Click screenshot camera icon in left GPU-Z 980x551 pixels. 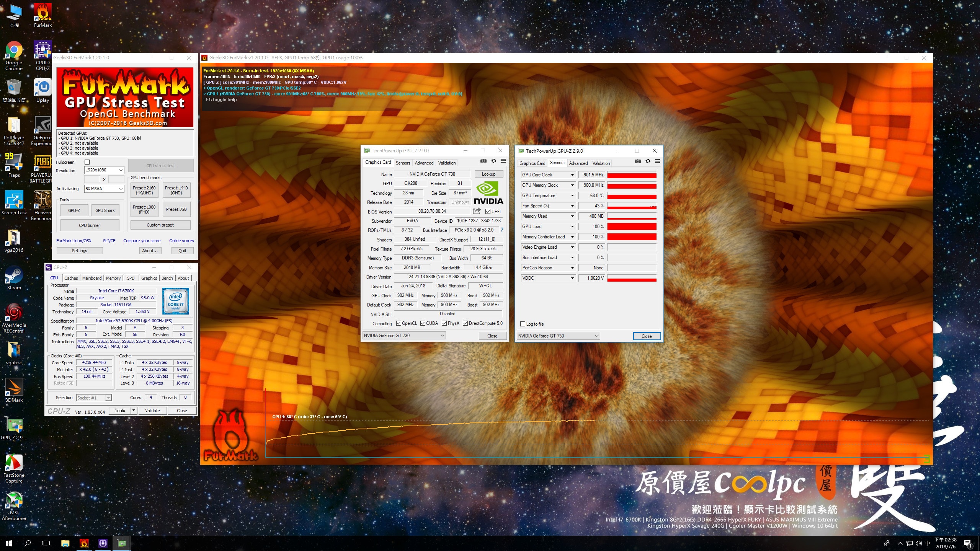pos(483,161)
